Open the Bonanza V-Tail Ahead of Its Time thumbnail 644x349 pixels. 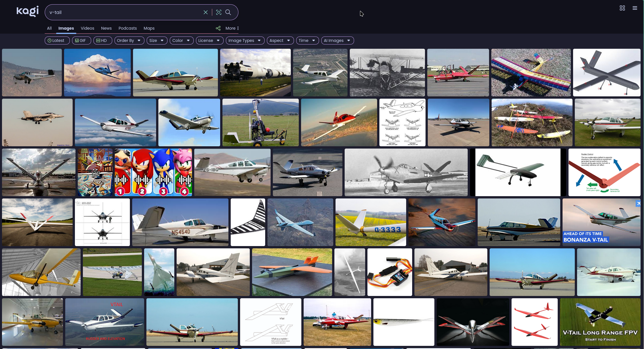coord(601,222)
